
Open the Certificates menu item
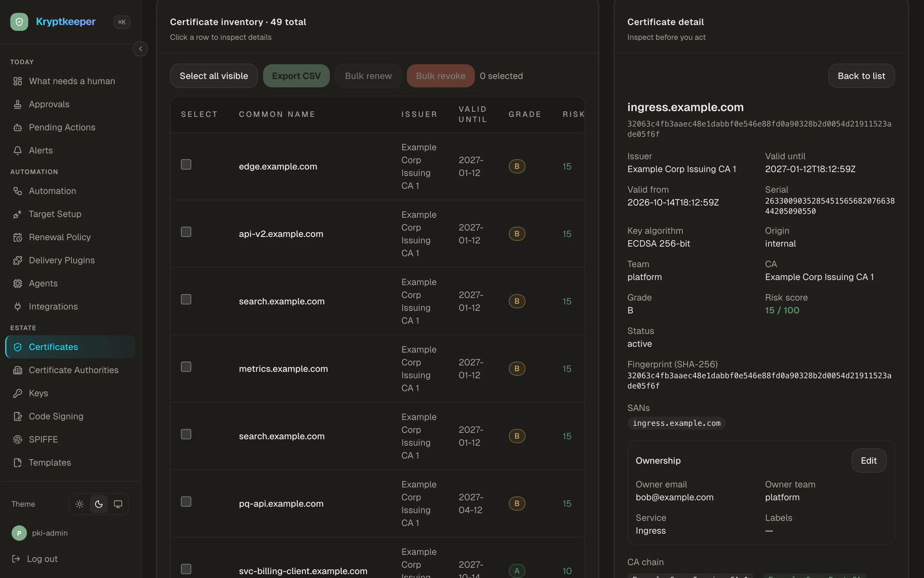(x=70, y=347)
